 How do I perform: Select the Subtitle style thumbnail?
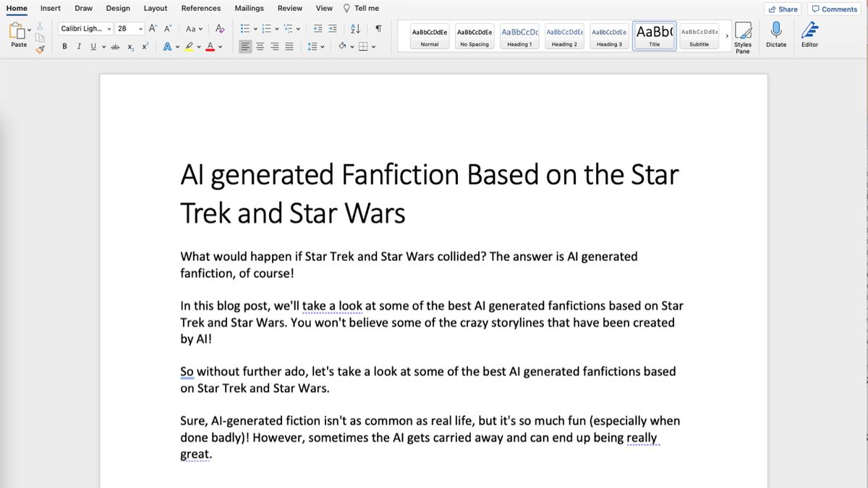[699, 36]
